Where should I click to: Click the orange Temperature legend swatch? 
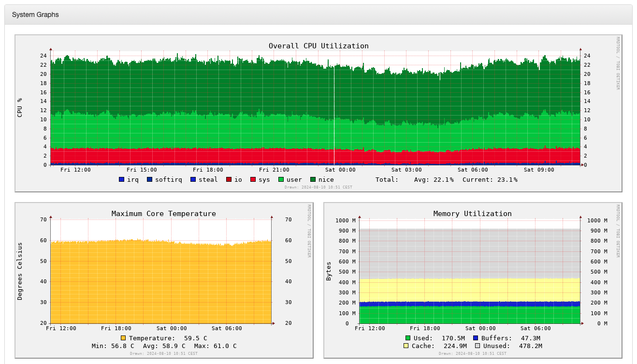click(123, 338)
